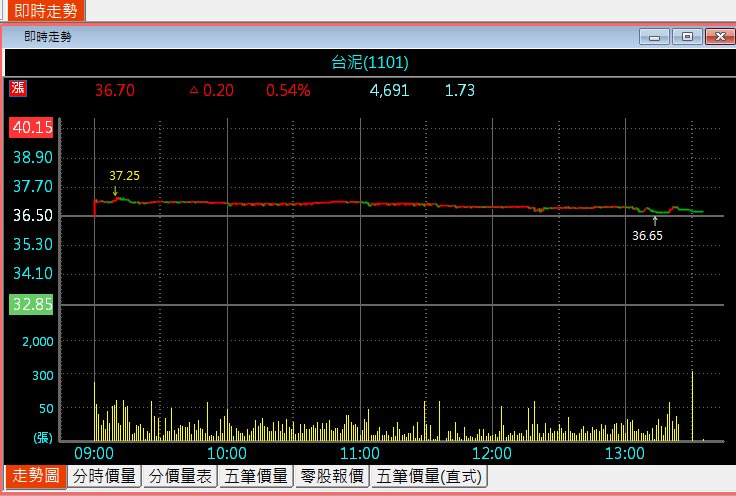Click the current price 36.70
Viewport: 736px width, 496px height.
(x=114, y=90)
